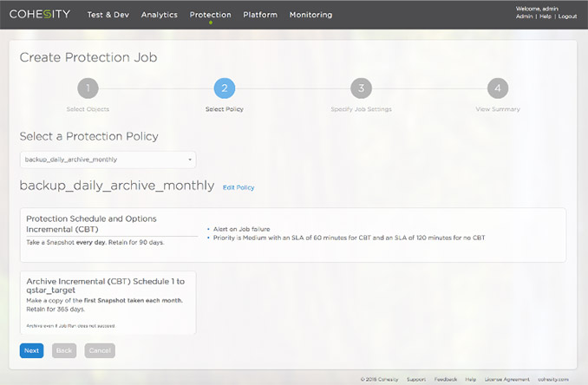588x385 pixels.
Task: Click the Logout link
Action: 567,16
